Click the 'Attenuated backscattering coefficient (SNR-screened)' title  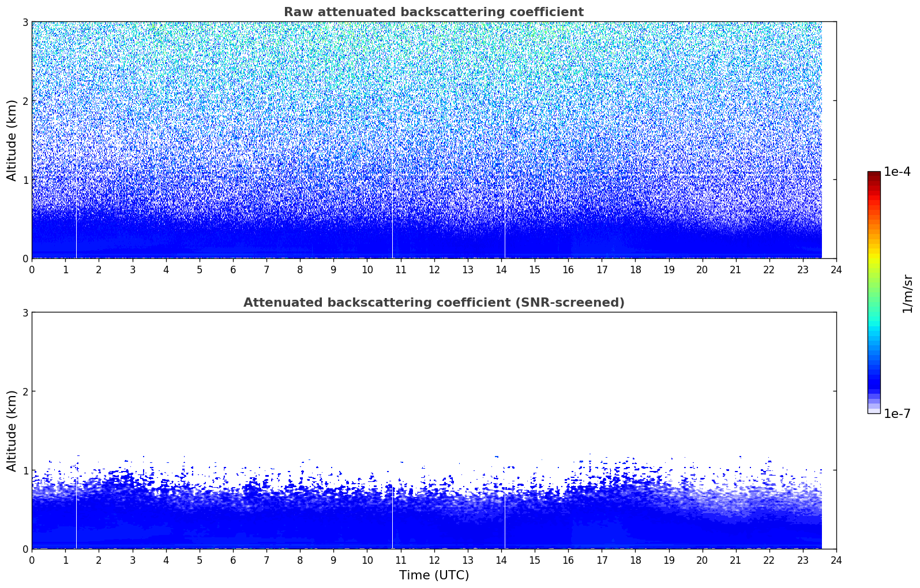point(434,303)
